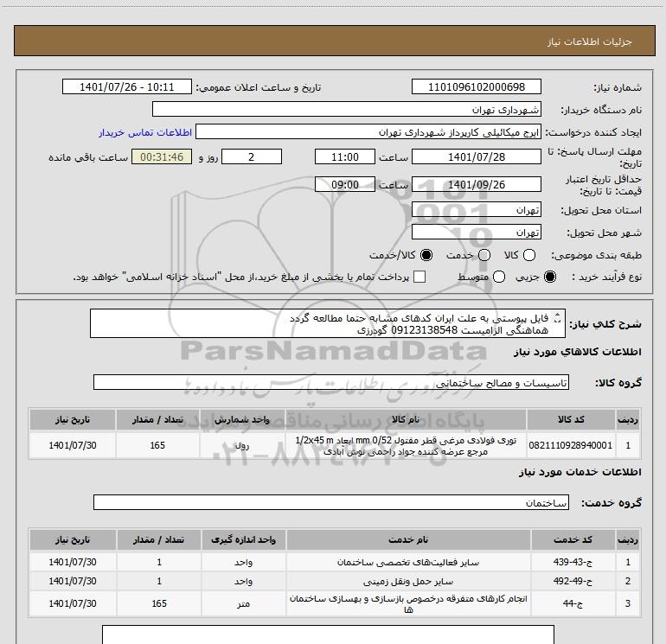Click the جزئیات اطلاعات نیاز header title
666x644 pixels.
pyautogui.click(x=589, y=41)
